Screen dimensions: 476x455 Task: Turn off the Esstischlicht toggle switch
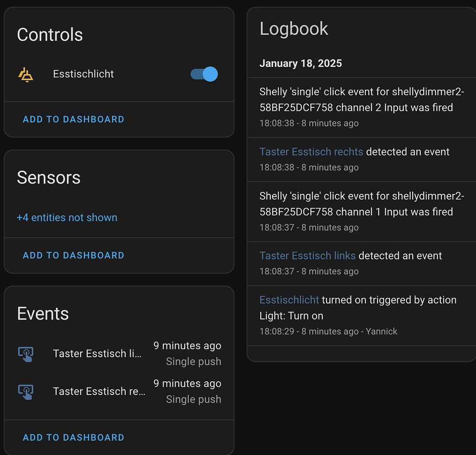tap(204, 74)
